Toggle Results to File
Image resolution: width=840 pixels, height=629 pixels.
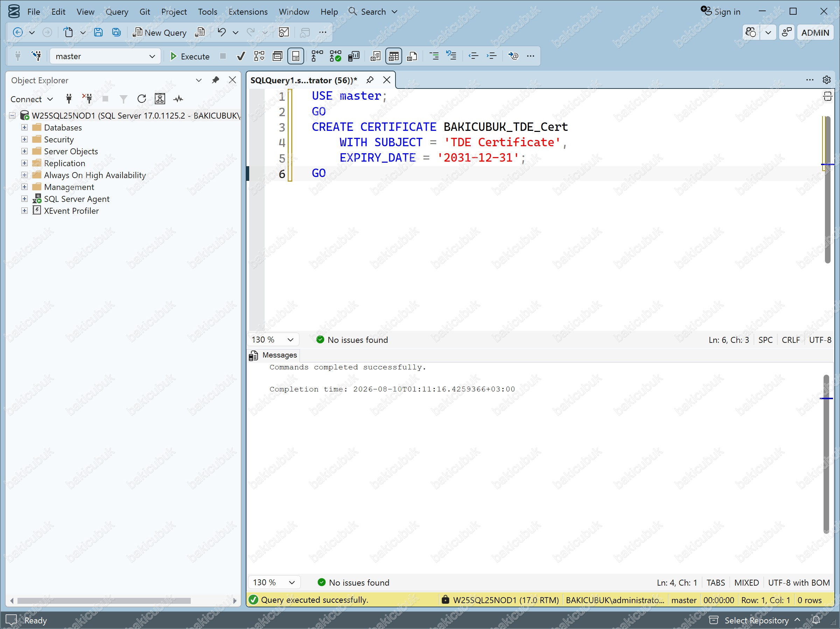coord(412,56)
